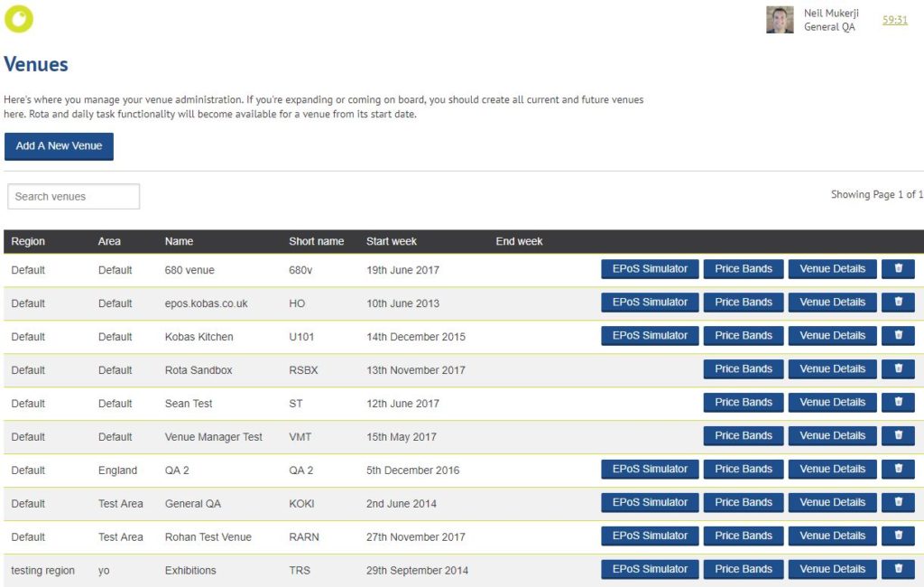Open the EPoS Simulator for epos.kobas.co.uk
The height and width of the screenshot is (587, 924).
649,302
